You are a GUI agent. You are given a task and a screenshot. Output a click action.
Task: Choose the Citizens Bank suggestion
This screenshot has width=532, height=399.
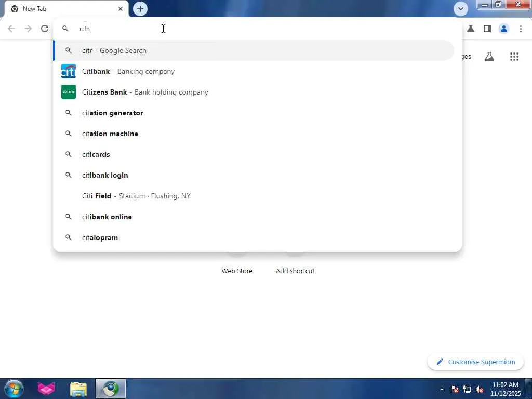[x=254, y=92]
